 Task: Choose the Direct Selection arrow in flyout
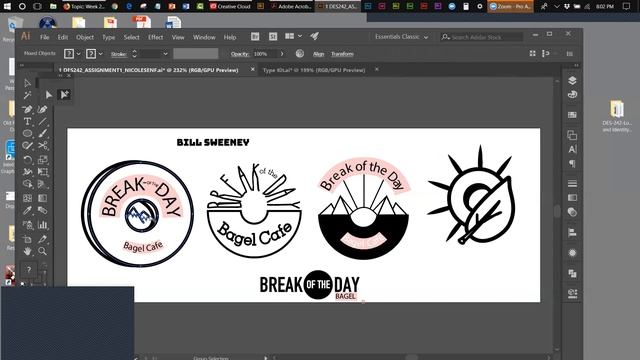pos(49,95)
